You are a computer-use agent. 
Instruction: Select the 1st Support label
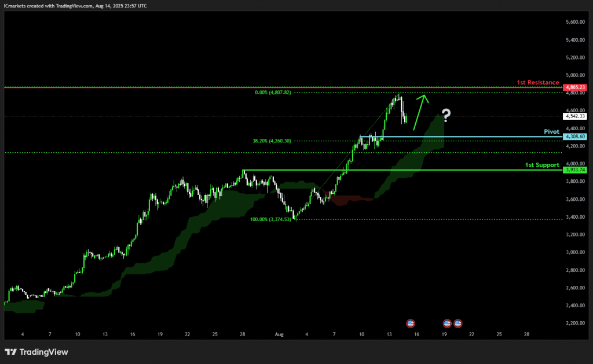click(542, 165)
